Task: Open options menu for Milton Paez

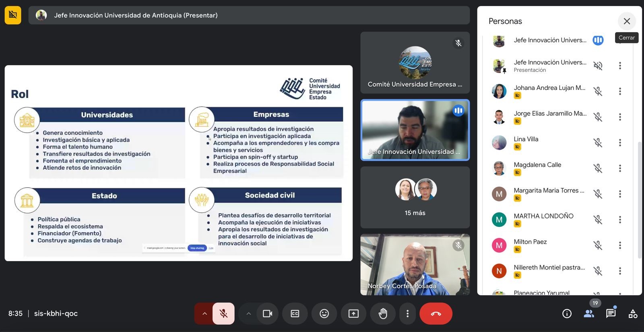Action: click(x=620, y=245)
